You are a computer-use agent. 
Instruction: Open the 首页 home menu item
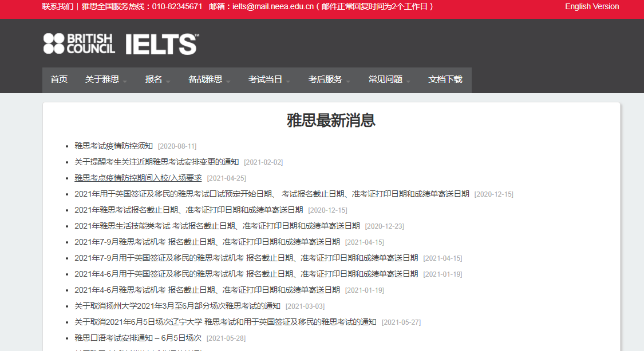[x=59, y=79]
